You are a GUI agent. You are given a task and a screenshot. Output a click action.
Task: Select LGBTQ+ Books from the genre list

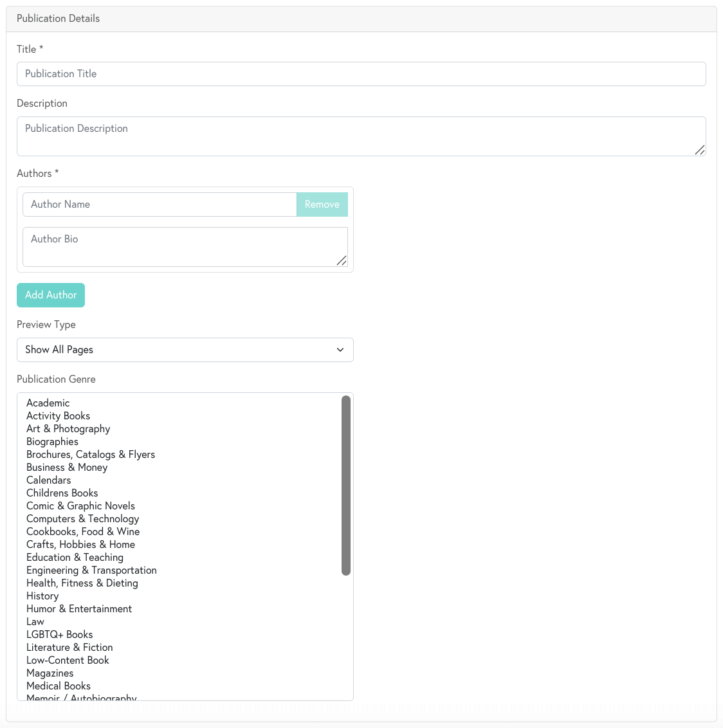tap(60, 634)
